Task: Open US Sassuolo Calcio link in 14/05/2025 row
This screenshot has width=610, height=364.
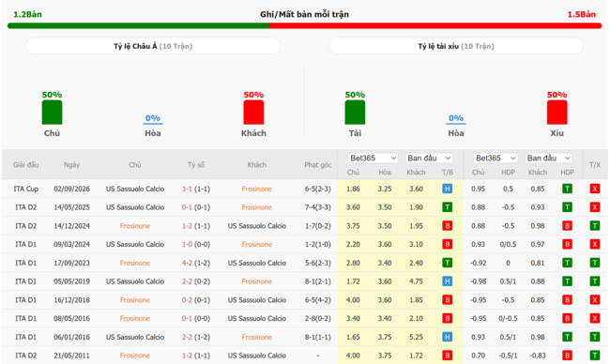Action: [135, 207]
